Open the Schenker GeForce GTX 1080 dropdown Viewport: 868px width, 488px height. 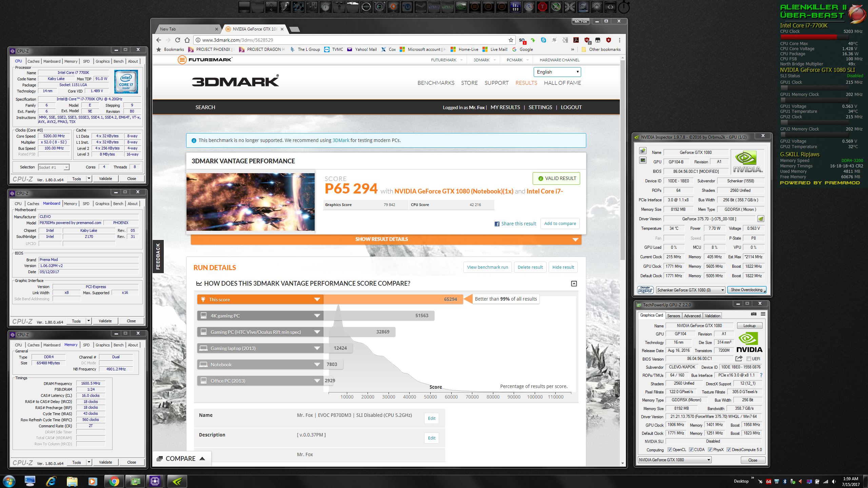690,290
